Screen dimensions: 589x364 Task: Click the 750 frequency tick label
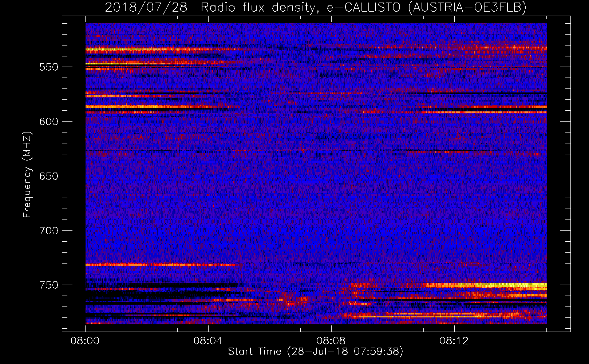click(49, 285)
